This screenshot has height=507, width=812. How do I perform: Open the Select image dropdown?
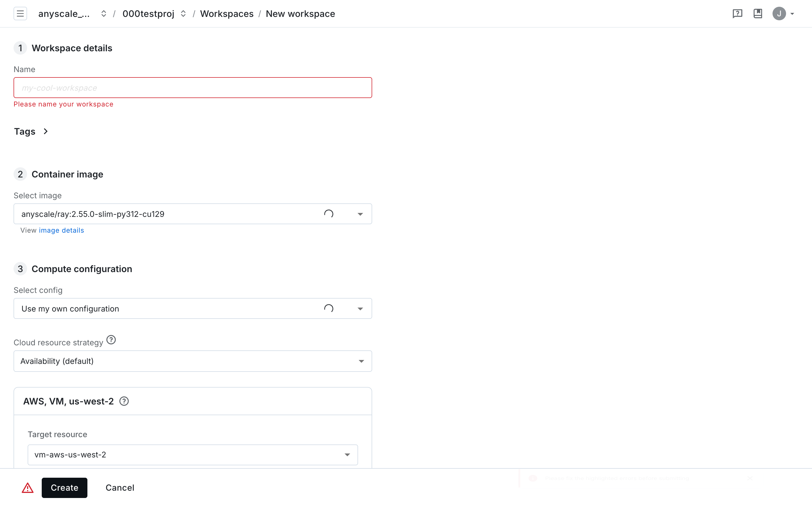[x=360, y=214]
